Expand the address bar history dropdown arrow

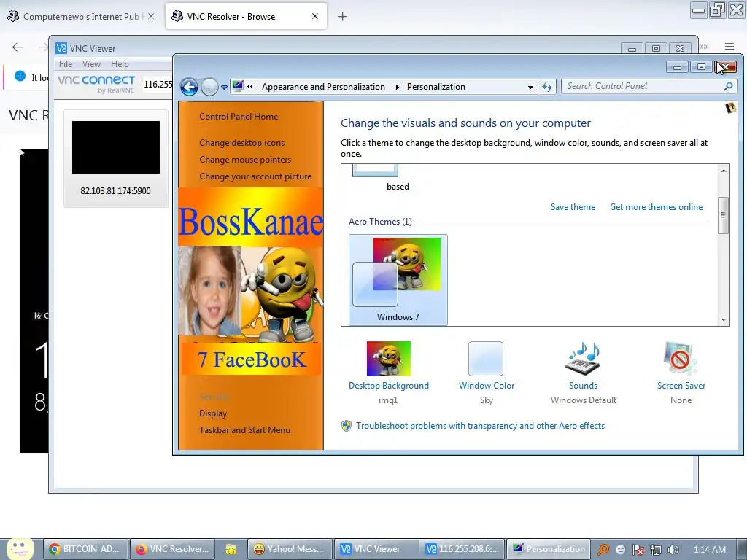(530, 87)
